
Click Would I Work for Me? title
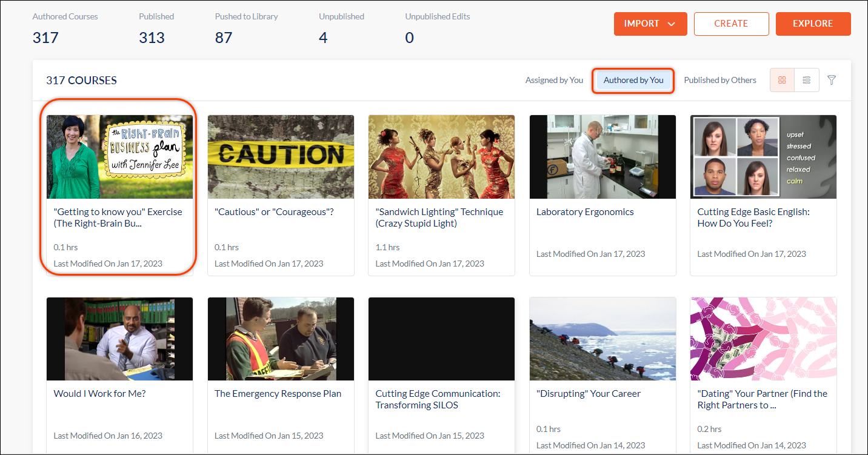(99, 394)
